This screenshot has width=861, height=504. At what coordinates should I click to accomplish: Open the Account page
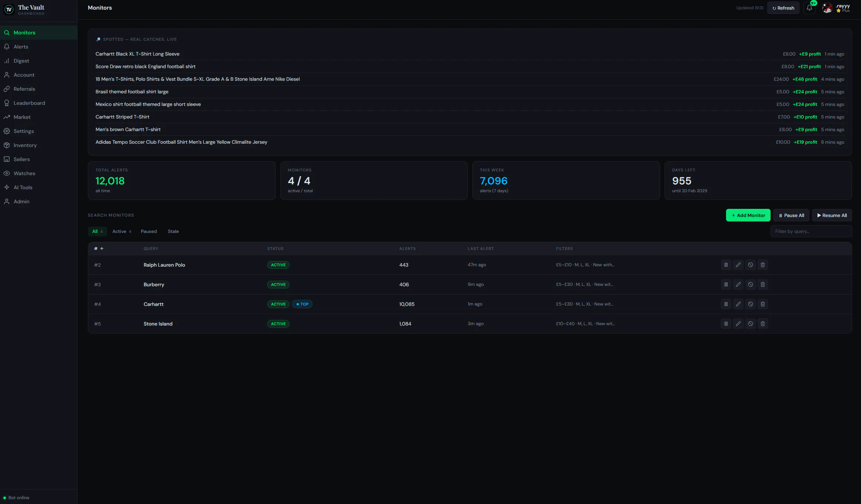pos(39,75)
